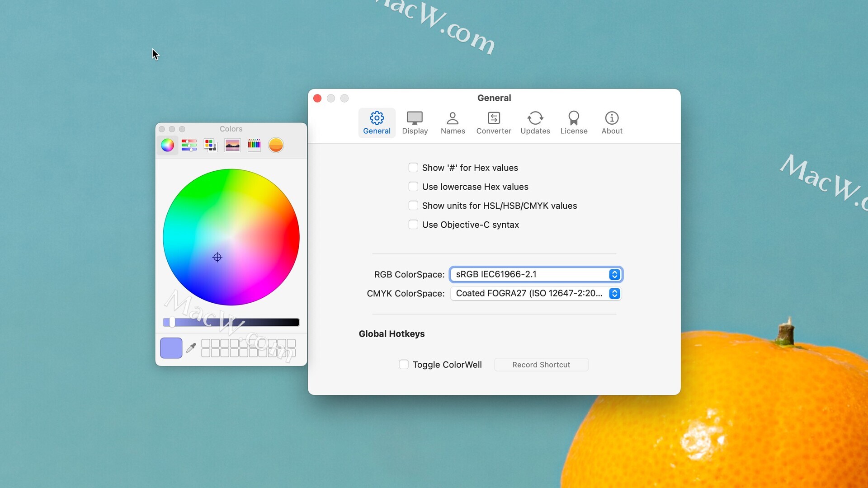The width and height of the screenshot is (868, 488).
Task: Enable Show '#' for Hex values
Action: point(413,168)
